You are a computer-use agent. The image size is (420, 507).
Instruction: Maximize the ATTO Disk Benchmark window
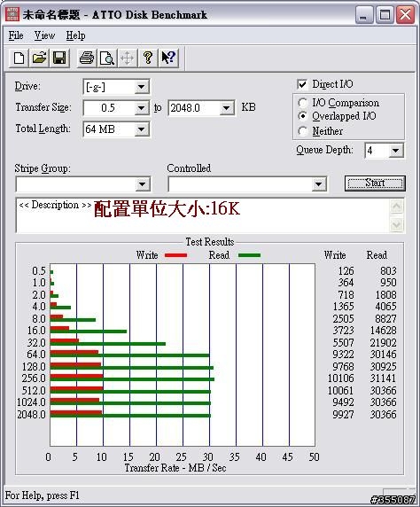[385, 15]
